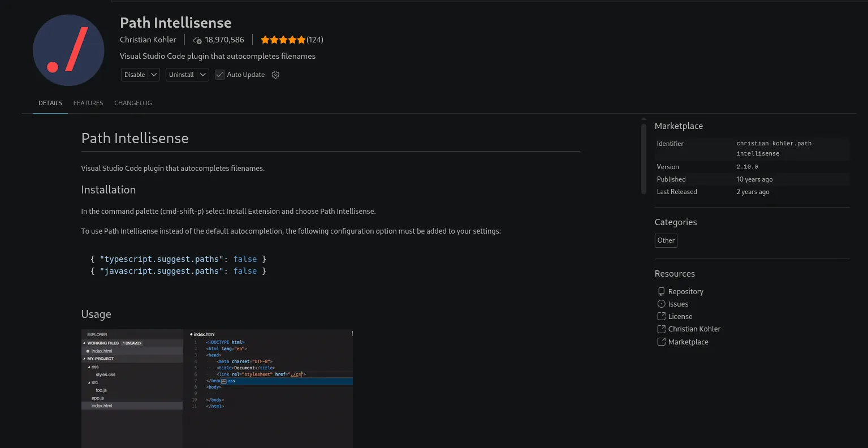
Task: Click the Disable button
Action: (135, 75)
